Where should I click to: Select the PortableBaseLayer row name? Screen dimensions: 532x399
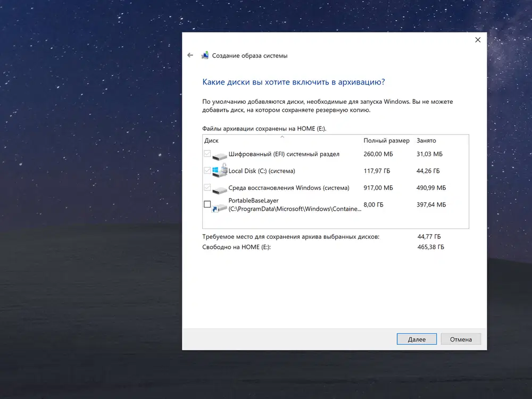click(295, 205)
